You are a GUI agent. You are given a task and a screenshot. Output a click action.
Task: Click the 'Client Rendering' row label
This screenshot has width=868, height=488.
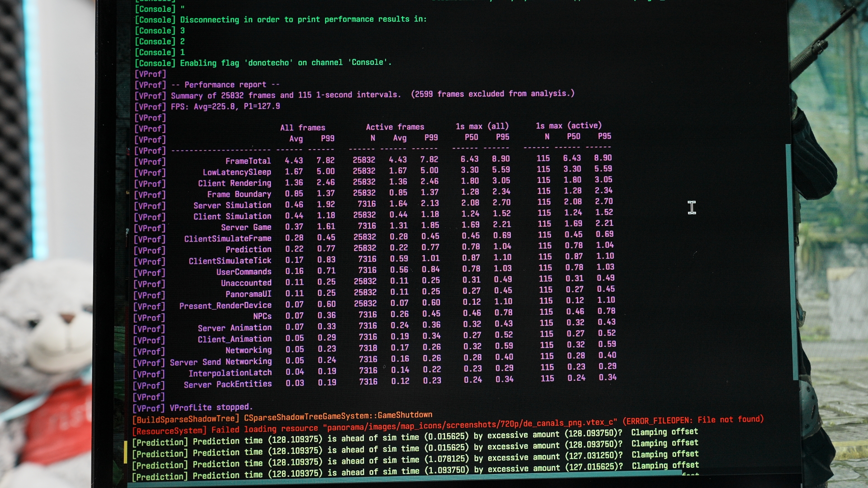tap(234, 183)
